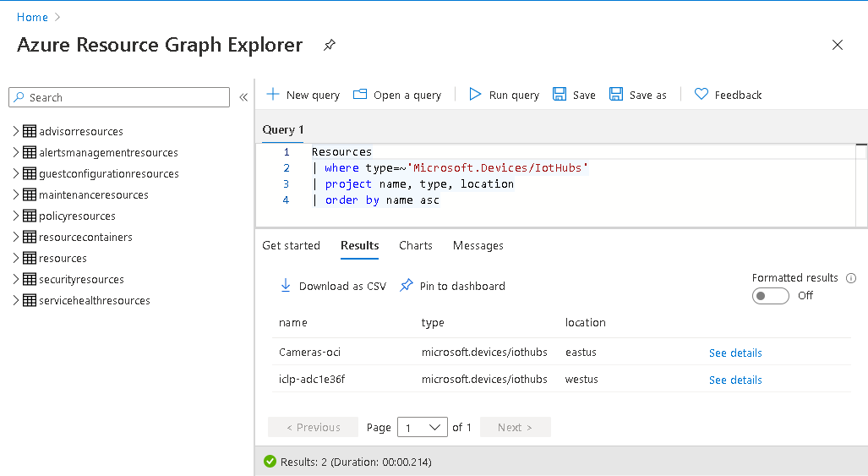Click the Download as CSV label
Screen dimensions: 868x476
click(x=342, y=286)
